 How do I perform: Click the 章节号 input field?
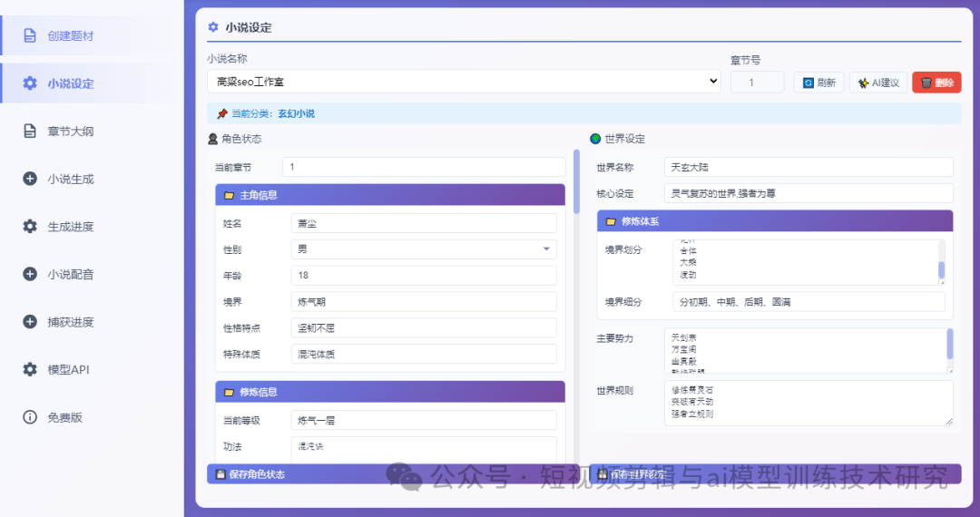[x=757, y=83]
